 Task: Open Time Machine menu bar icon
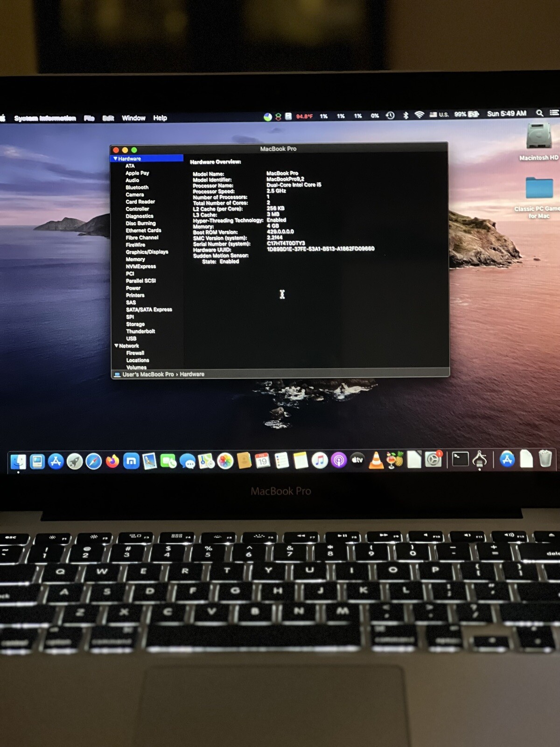391,115
